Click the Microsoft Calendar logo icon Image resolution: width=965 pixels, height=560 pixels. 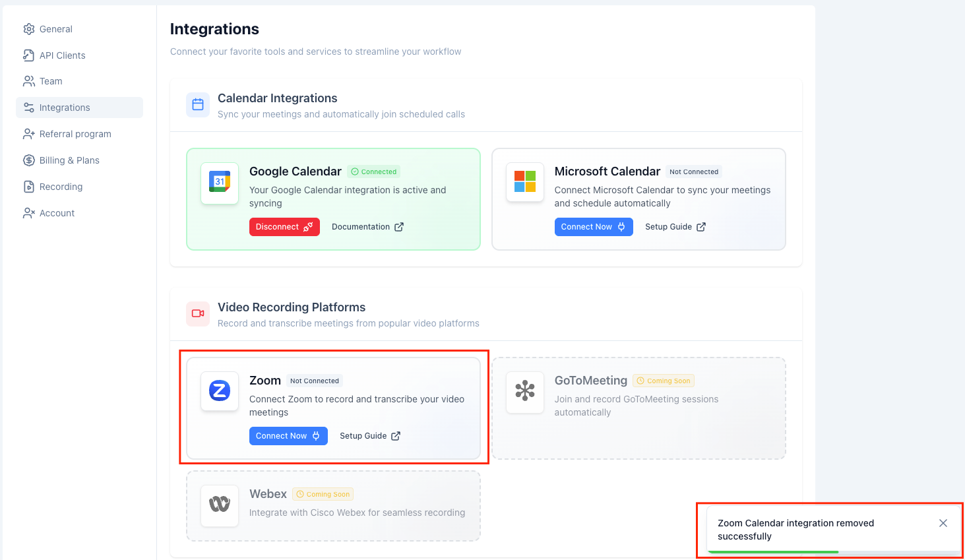pyautogui.click(x=524, y=182)
